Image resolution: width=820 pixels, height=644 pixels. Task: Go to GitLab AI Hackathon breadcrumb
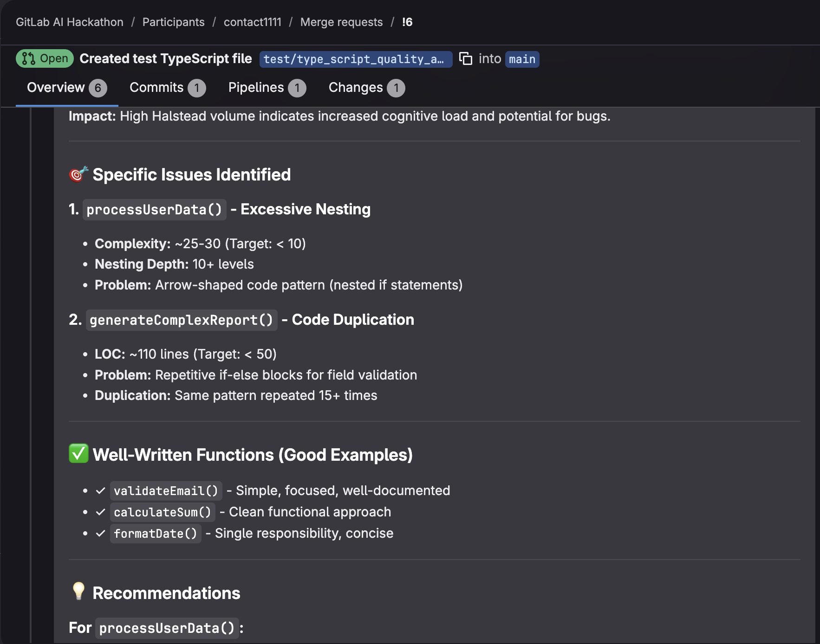[x=70, y=22]
